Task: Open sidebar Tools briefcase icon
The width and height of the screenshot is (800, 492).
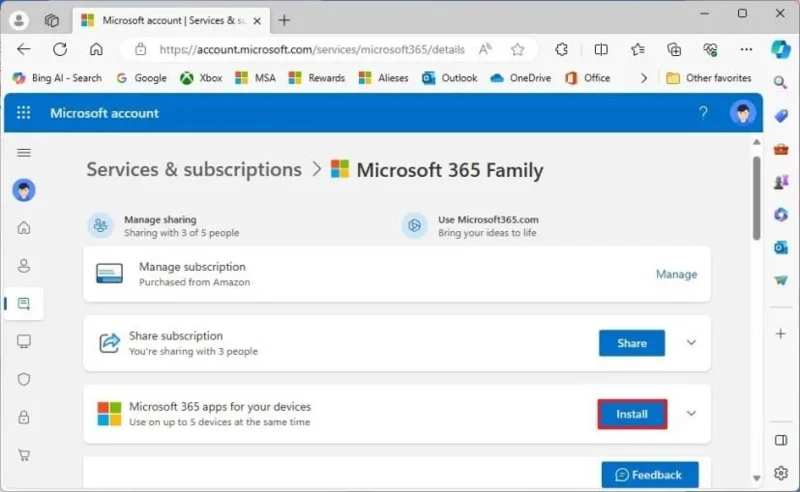Action: [781, 149]
